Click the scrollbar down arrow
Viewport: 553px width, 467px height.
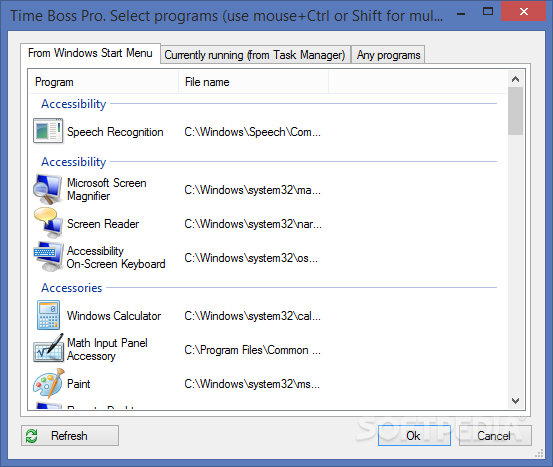click(x=515, y=401)
